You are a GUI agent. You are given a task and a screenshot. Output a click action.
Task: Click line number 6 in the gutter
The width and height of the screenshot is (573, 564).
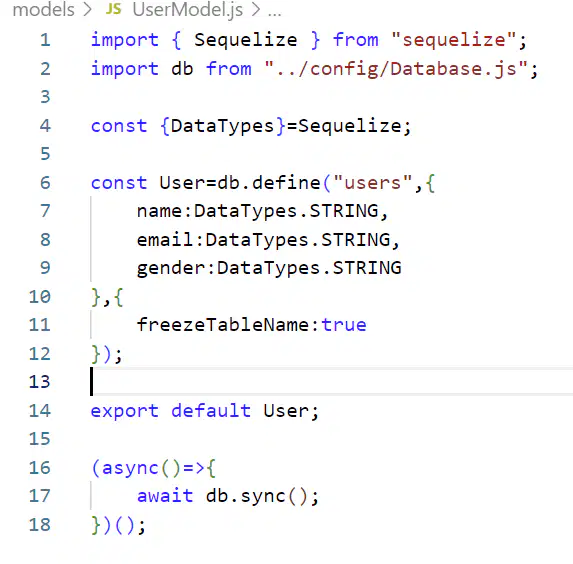tap(45, 182)
